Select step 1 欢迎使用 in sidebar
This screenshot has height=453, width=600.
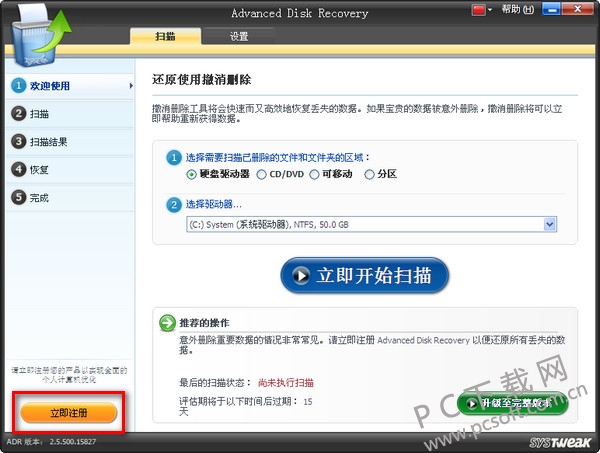70,86
